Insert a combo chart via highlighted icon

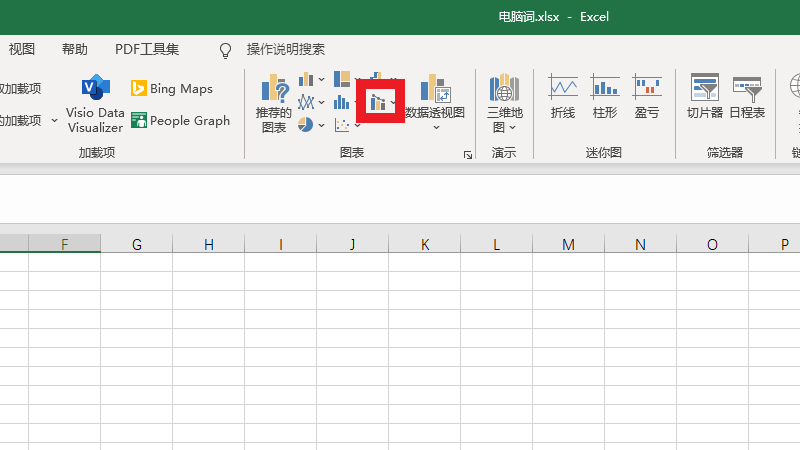pyautogui.click(x=379, y=102)
